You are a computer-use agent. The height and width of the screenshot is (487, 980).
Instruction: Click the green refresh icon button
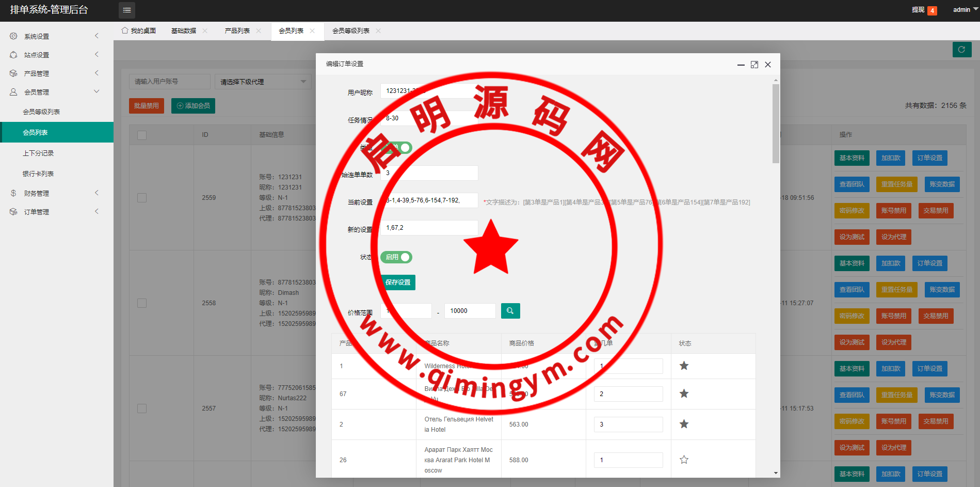[x=961, y=50]
